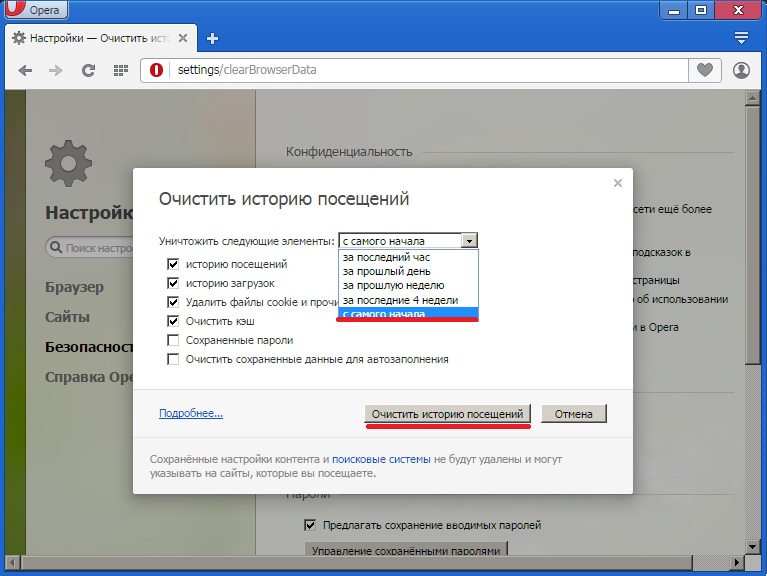Screen dimensions: 767x576
Task: Click 'Очистить историю посещений' button
Action: click(x=448, y=414)
